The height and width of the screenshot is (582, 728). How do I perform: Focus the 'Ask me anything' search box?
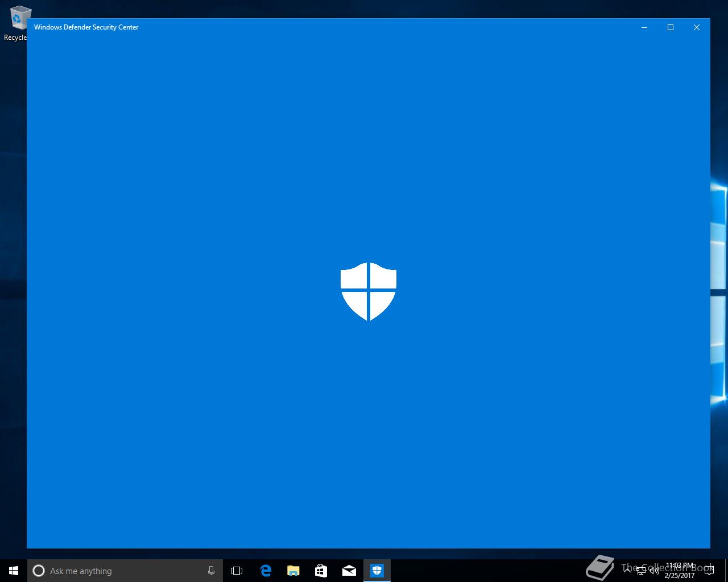pyautogui.click(x=125, y=571)
